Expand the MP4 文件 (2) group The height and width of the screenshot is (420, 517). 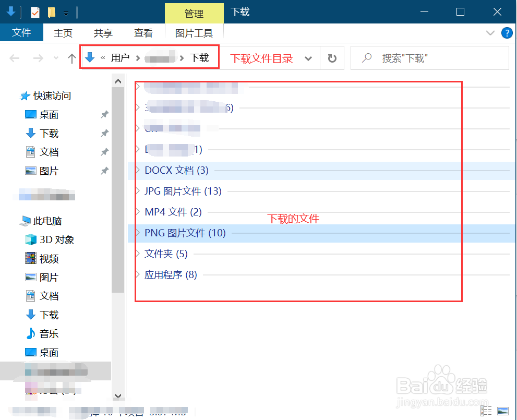pos(138,212)
